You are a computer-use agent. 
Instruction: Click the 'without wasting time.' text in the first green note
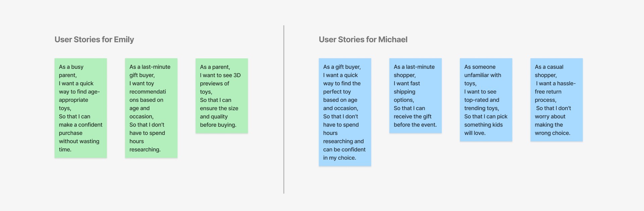tap(79, 145)
